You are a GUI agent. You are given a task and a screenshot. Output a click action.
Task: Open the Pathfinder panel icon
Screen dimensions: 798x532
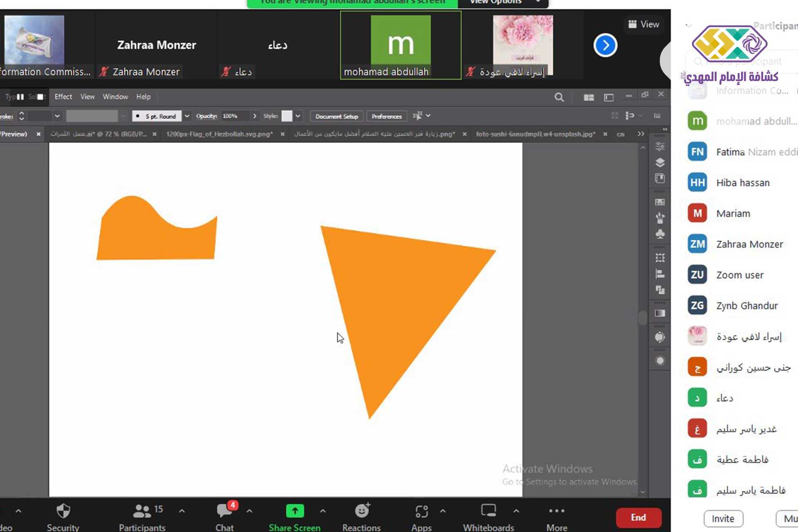click(660, 290)
